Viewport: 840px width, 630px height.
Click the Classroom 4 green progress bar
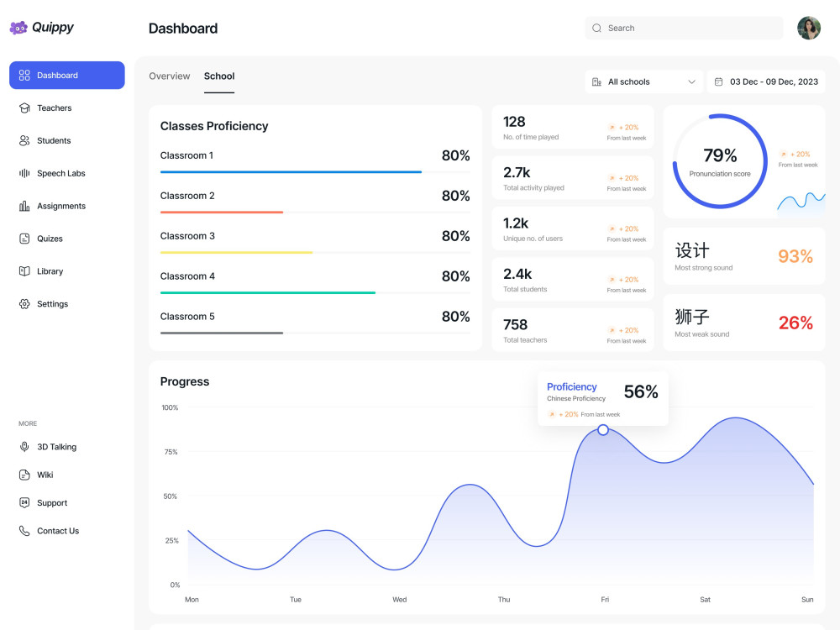pyautogui.click(x=268, y=292)
